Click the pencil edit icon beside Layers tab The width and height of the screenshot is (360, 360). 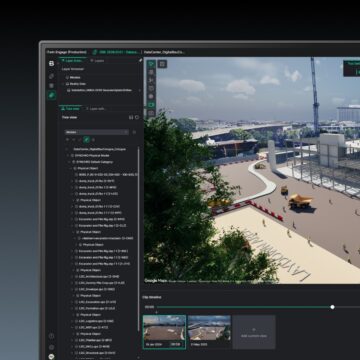[140, 60]
